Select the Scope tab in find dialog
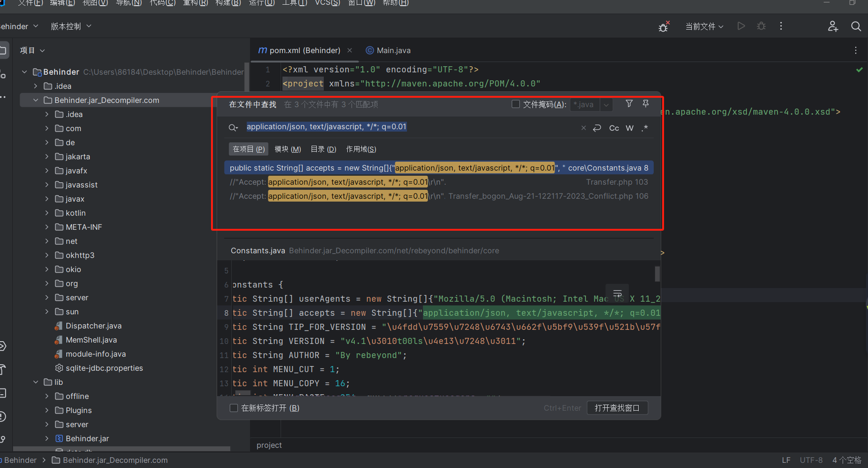The width and height of the screenshot is (868, 468). (361, 149)
